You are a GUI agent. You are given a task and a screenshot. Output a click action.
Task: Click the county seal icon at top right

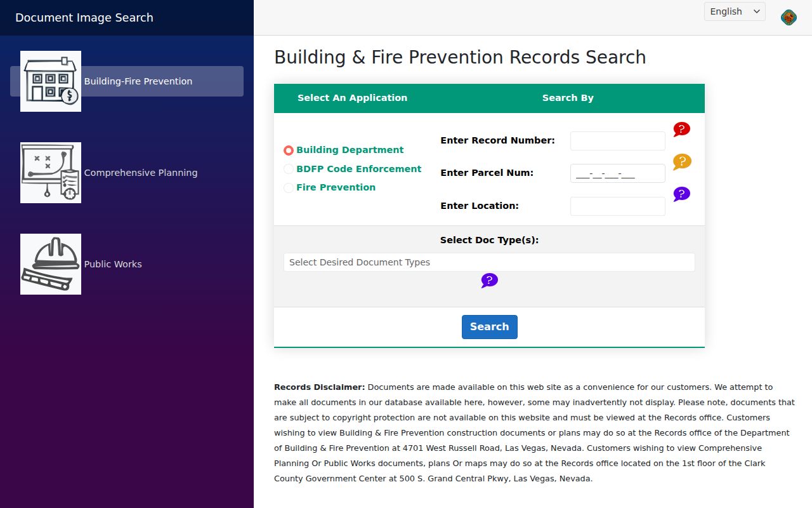[789, 18]
